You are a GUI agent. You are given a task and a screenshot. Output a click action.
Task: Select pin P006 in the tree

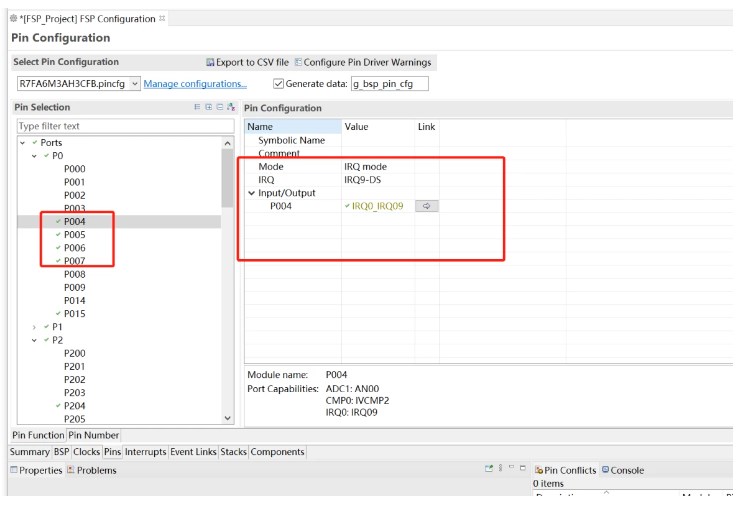click(x=75, y=248)
